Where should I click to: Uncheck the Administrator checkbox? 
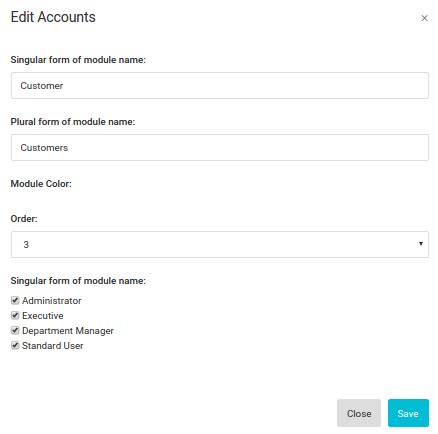click(15, 300)
